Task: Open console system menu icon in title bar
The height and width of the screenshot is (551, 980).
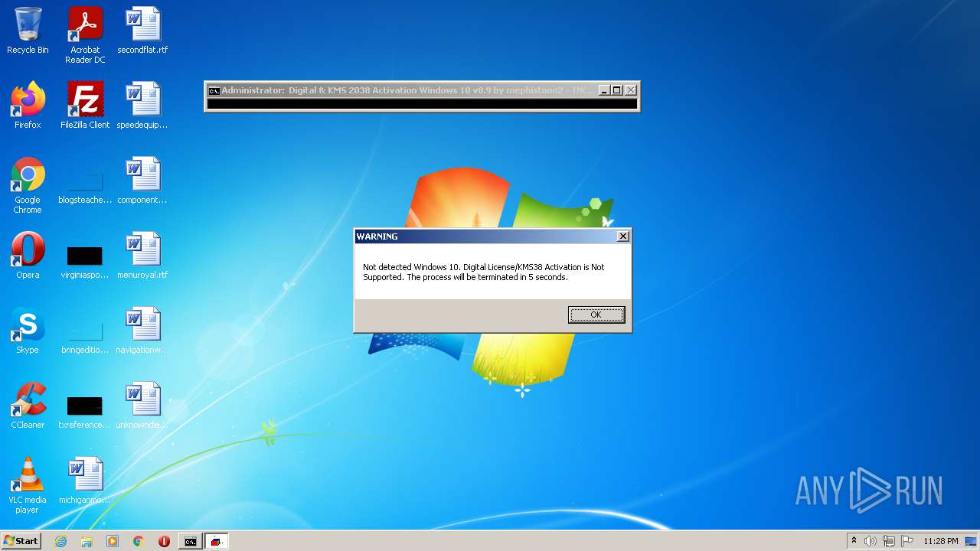Action: tap(214, 90)
